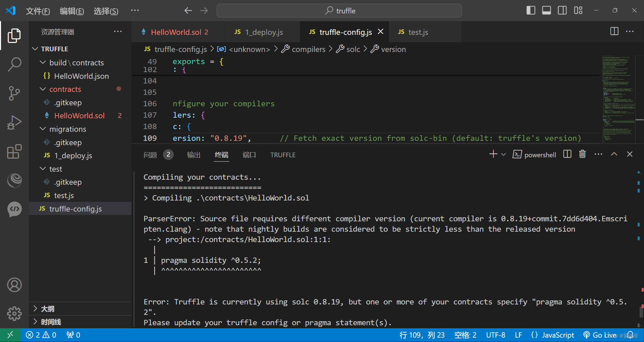Screen dimensions: 644x342
Task: Select truffle-config.js in explorer tree
Action: coord(80,209)
